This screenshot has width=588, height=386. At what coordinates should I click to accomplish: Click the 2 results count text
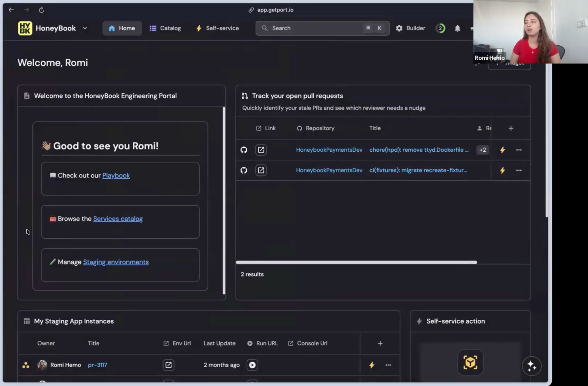pos(252,274)
